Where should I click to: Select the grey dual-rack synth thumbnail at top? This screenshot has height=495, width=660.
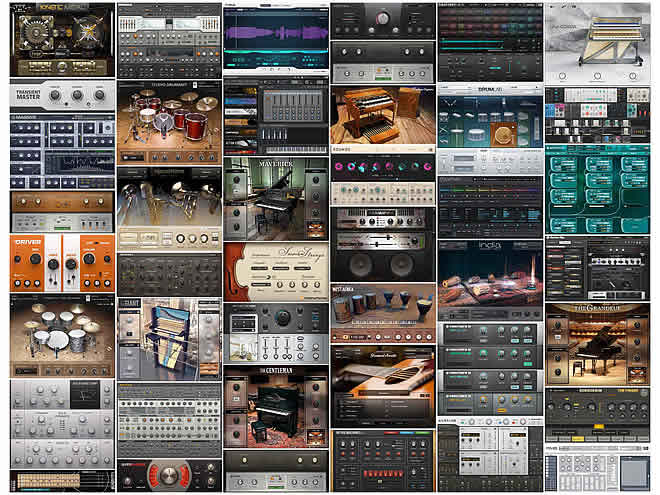(169, 41)
